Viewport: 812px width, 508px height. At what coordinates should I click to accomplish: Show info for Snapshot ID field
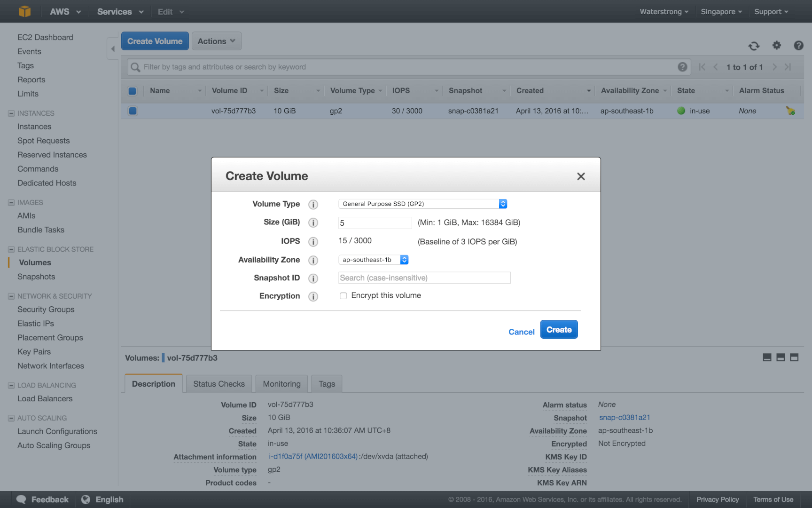[313, 278]
